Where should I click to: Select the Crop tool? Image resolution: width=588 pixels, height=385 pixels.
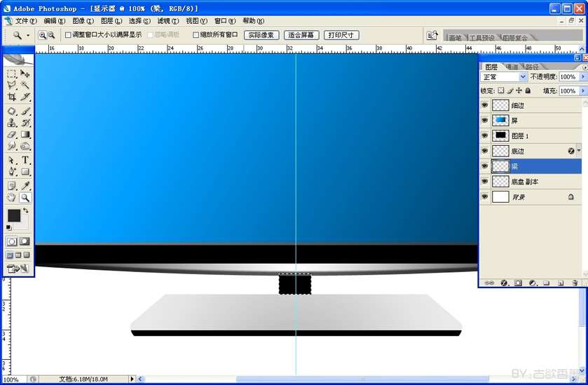[12, 97]
